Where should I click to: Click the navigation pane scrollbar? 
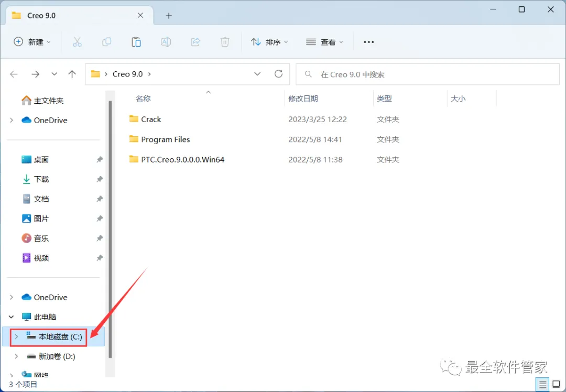coord(110,229)
